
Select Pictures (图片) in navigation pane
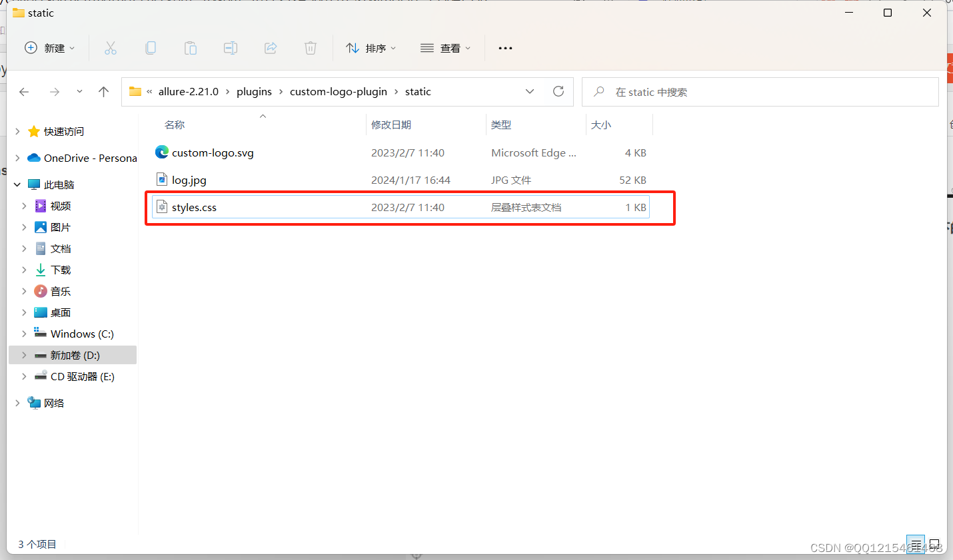click(60, 228)
